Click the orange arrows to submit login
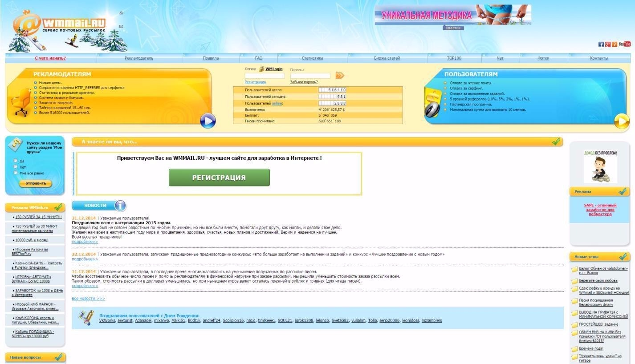Image resolution: width=635 pixels, height=364 pixels. click(x=340, y=75)
